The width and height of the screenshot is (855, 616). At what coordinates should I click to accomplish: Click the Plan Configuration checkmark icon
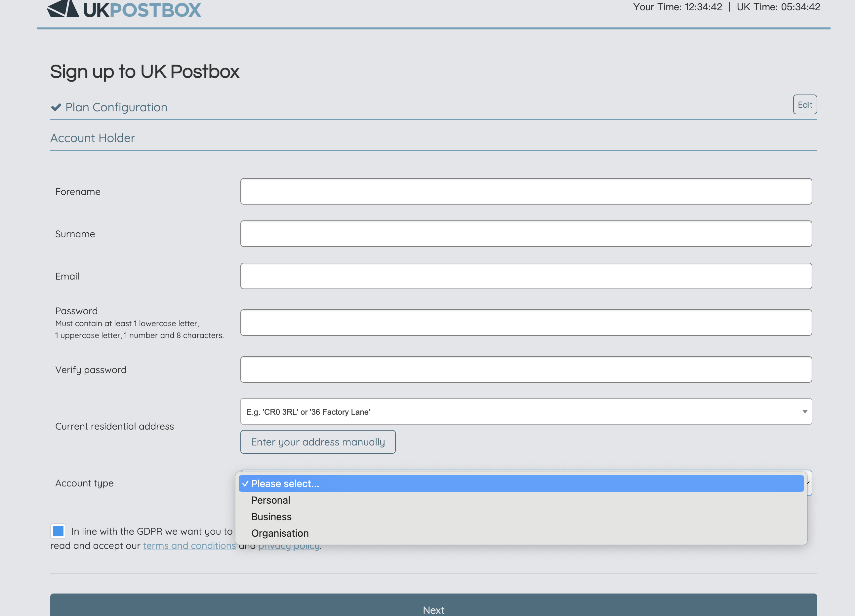[x=56, y=107]
